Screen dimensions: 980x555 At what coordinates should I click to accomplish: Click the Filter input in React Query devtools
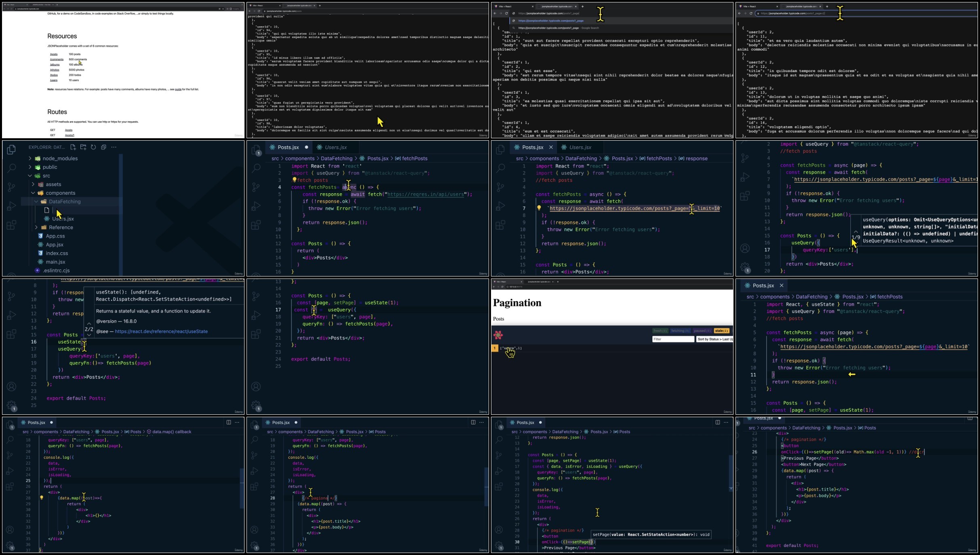673,339
